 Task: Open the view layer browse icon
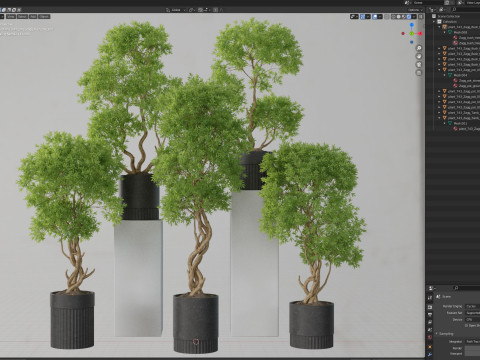click(460, 3)
